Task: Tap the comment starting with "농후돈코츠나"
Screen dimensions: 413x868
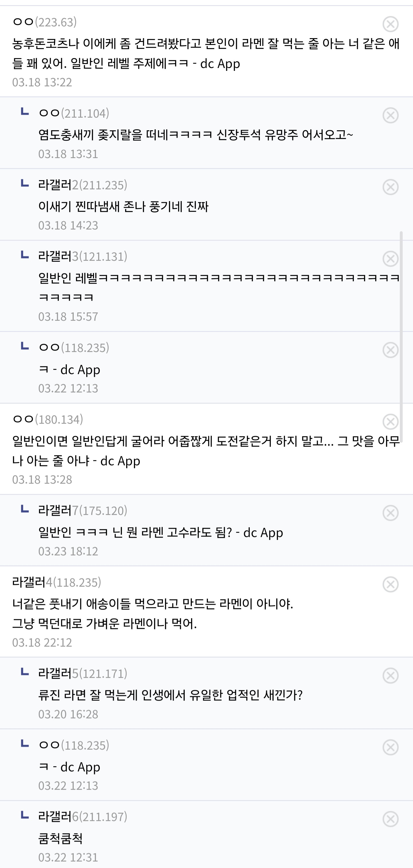Action: tap(205, 53)
